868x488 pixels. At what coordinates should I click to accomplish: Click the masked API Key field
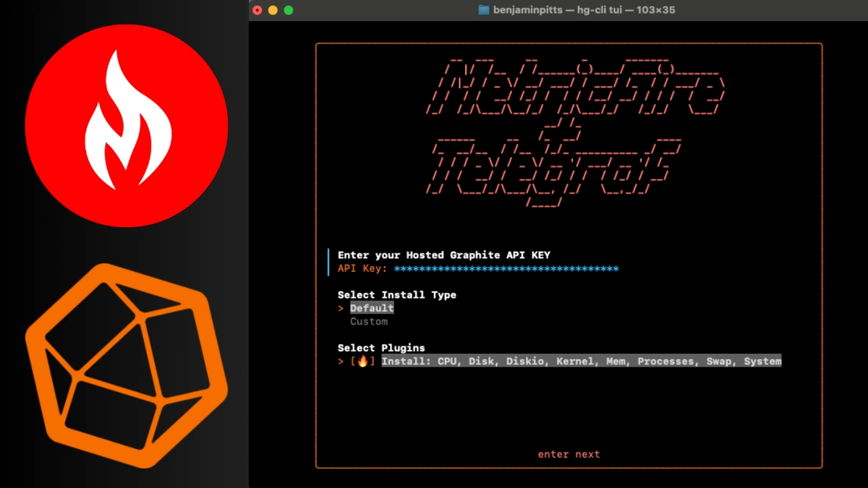pyautogui.click(x=506, y=269)
